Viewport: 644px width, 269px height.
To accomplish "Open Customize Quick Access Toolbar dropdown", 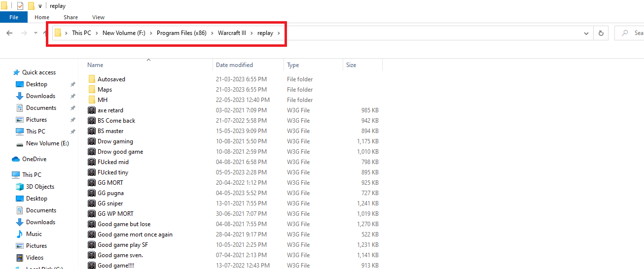I will point(40,6).
